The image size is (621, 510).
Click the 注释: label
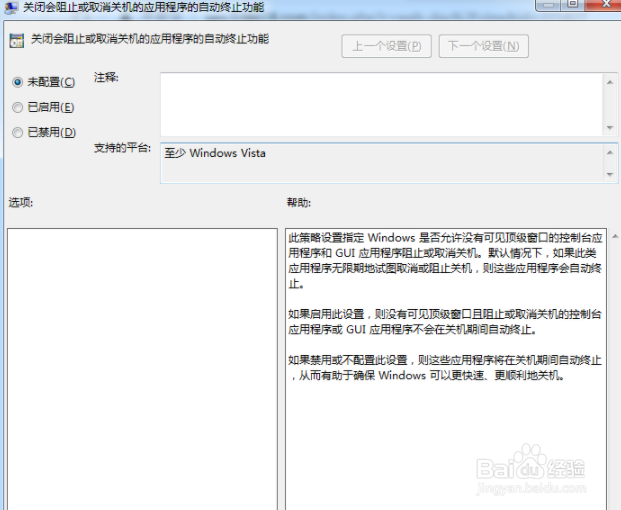coord(106,78)
